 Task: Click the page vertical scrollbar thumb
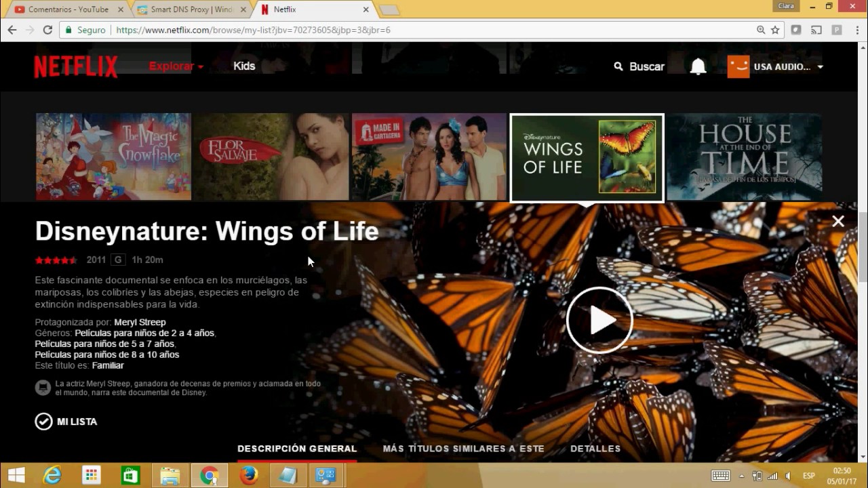tap(863, 247)
